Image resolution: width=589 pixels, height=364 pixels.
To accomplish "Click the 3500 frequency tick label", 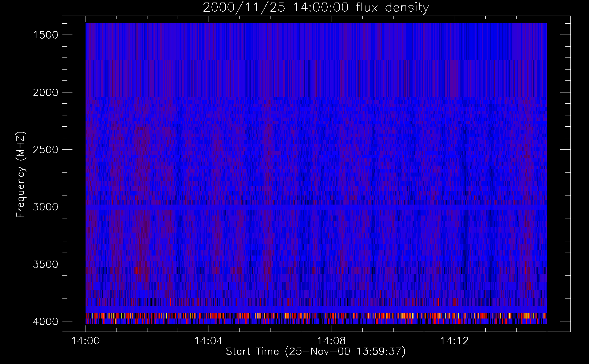I will tap(46, 264).
